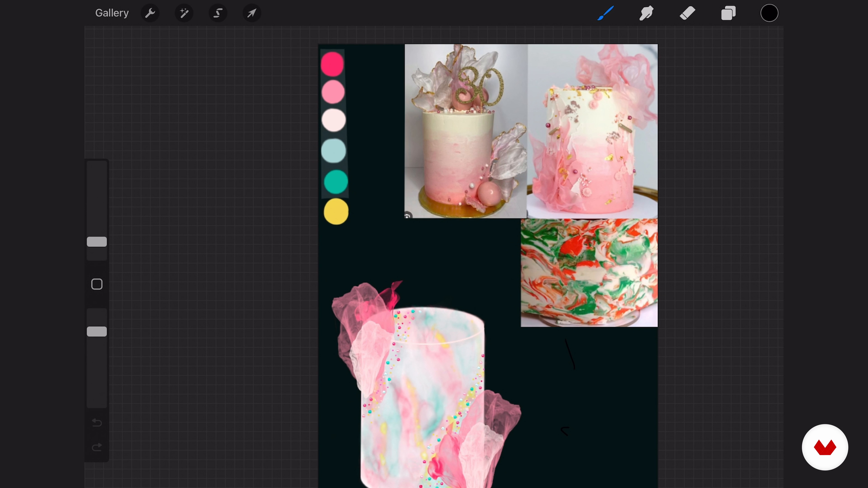This screenshot has height=488, width=868.
Task: Pick the hot pink palette swatch
Action: (332, 64)
